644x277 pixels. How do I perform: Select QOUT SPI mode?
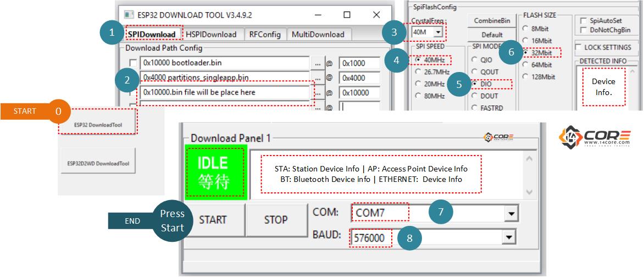474,72
